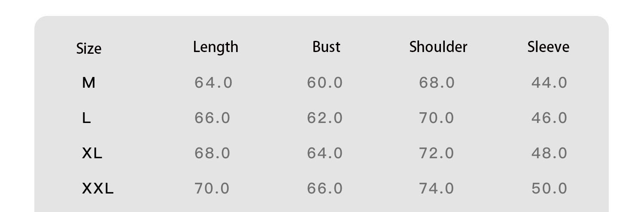Select Bust value 62.0 in L row

tap(325, 118)
